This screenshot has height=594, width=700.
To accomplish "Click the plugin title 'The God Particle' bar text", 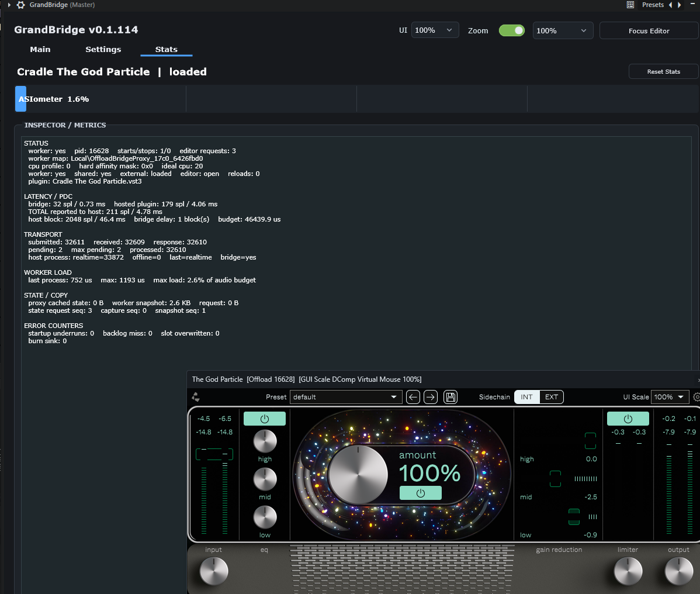I will pyautogui.click(x=217, y=379).
